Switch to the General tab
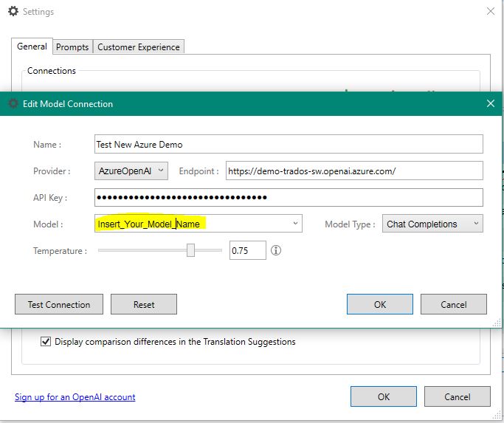This screenshot has width=504, height=423. click(x=32, y=47)
